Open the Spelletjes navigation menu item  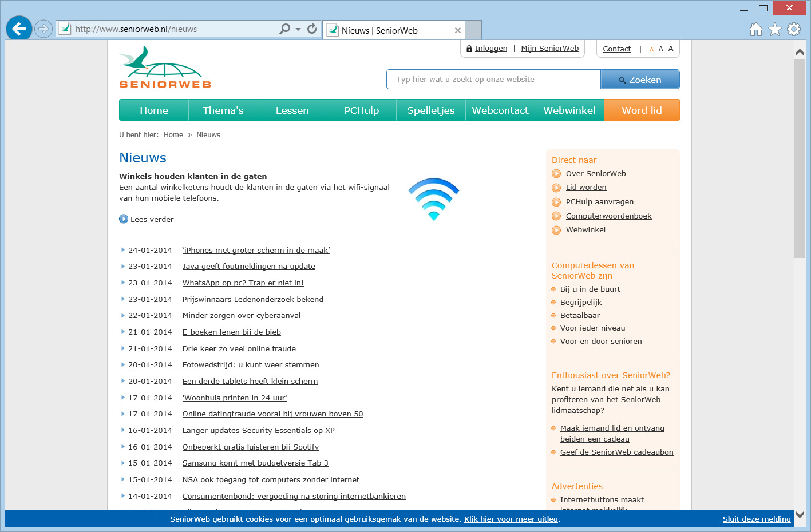point(431,110)
